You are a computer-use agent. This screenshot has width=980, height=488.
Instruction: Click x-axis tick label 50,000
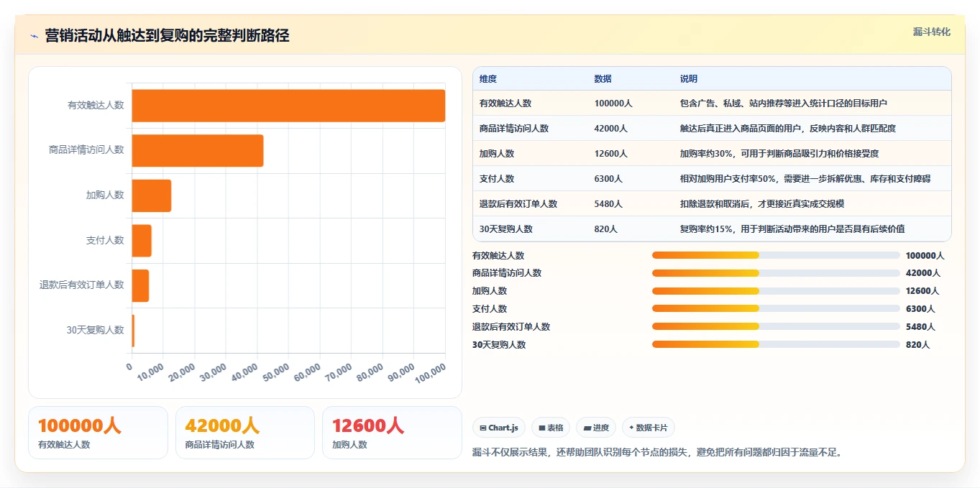pos(277,373)
